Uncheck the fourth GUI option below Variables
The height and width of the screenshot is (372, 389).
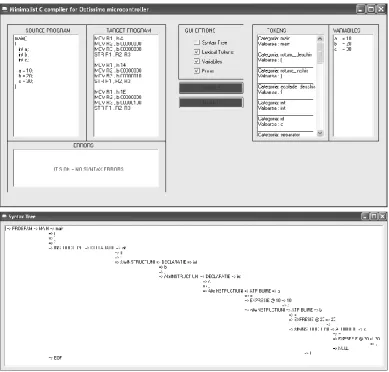point(197,71)
